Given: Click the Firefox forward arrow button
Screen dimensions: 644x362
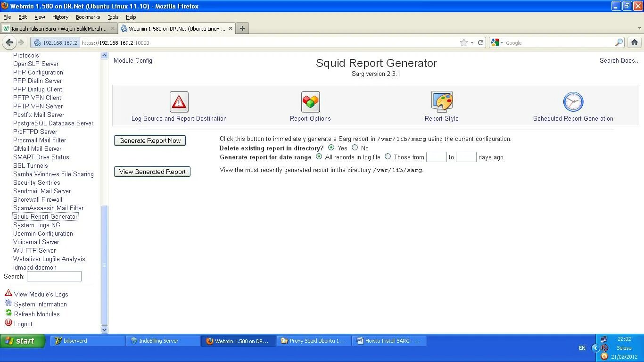Looking at the screenshot, I should (21, 42).
